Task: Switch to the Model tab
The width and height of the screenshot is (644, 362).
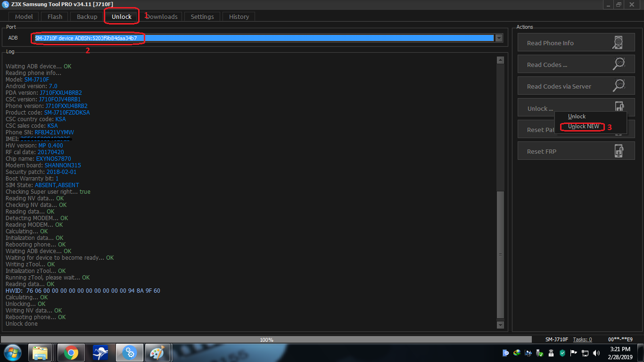Action: [24, 16]
